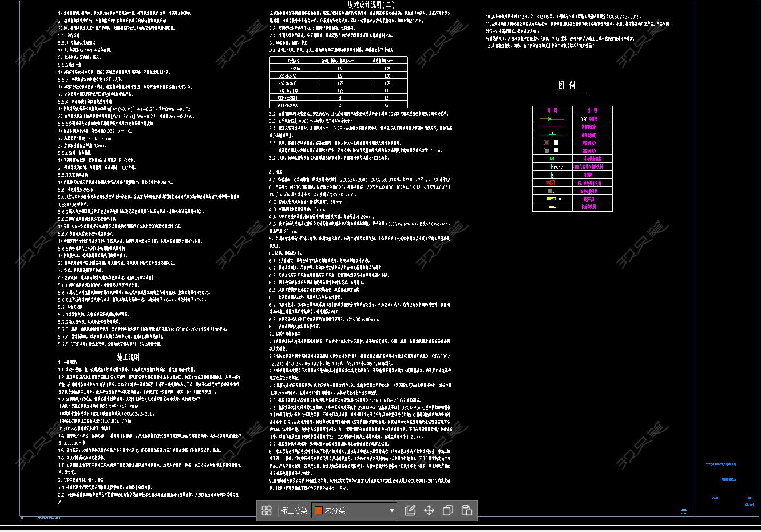Viewport: 761px width, 532px height.
Task: Open the annotation category grid icon
Action: coord(267,511)
